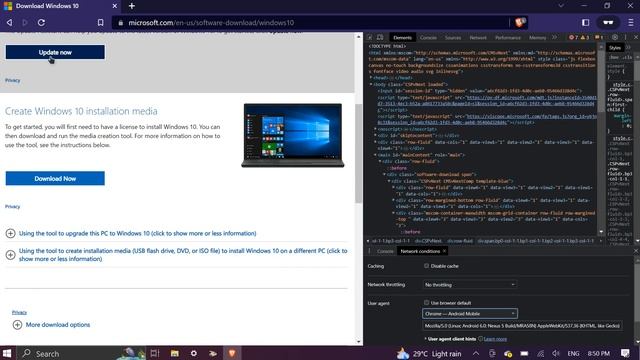Open Brave Shields lion icon
The width and height of the screenshot is (640, 360).
[520, 22]
